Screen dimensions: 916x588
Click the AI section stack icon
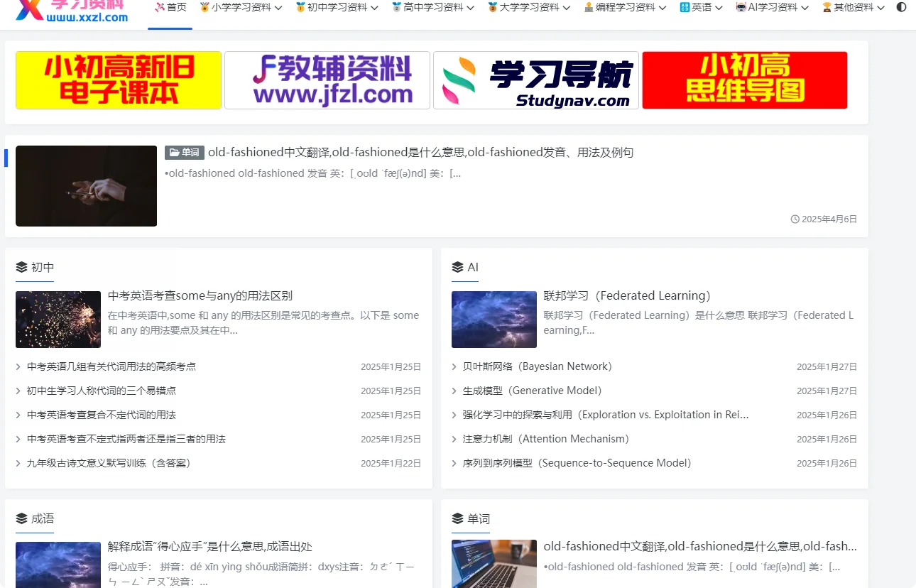[457, 268]
